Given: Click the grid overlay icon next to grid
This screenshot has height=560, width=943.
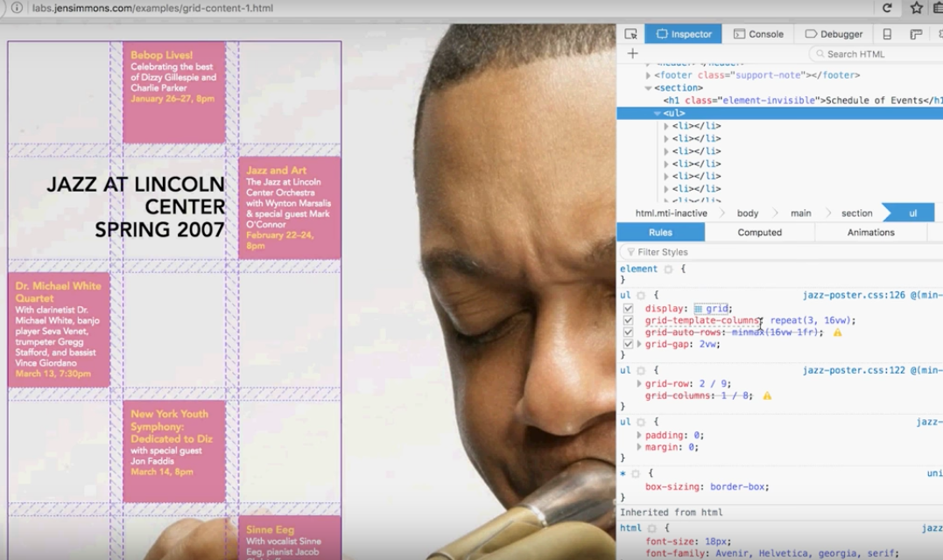Looking at the screenshot, I should 698,309.
